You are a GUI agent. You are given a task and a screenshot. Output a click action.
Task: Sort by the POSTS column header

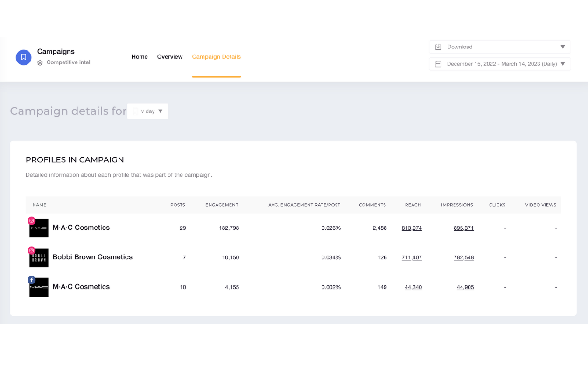[178, 205]
